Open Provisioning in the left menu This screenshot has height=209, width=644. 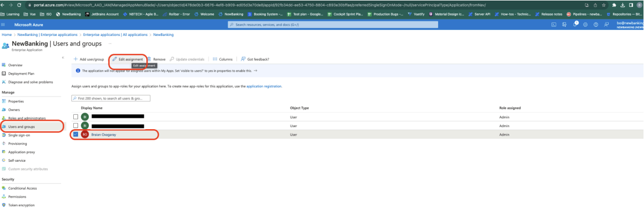click(18, 143)
